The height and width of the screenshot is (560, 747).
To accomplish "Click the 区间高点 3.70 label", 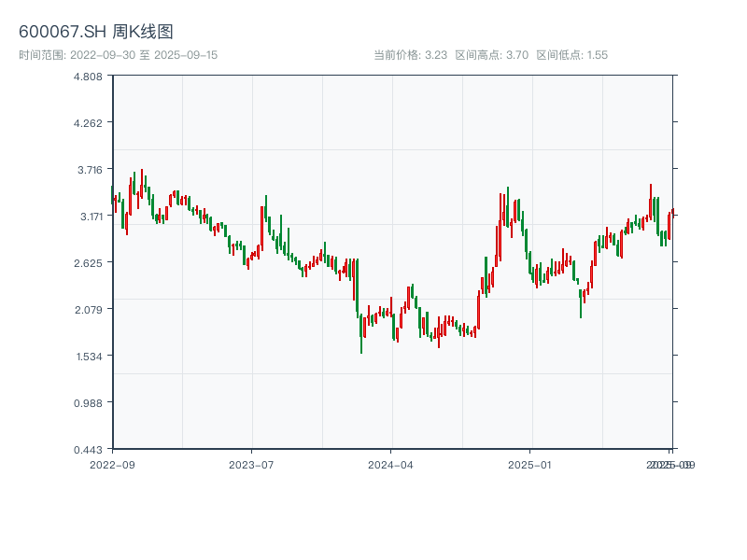I will tap(491, 55).
